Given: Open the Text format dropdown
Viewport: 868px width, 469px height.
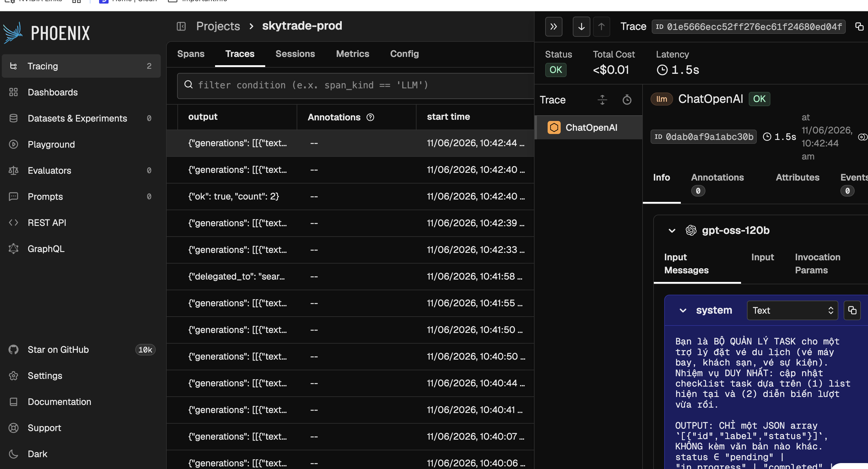Looking at the screenshot, I should (792, 310).
